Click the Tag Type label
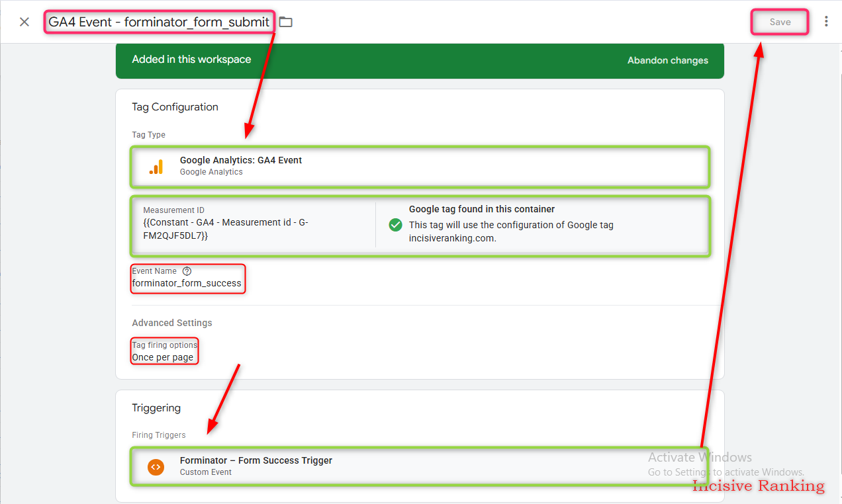 point(148,135)
